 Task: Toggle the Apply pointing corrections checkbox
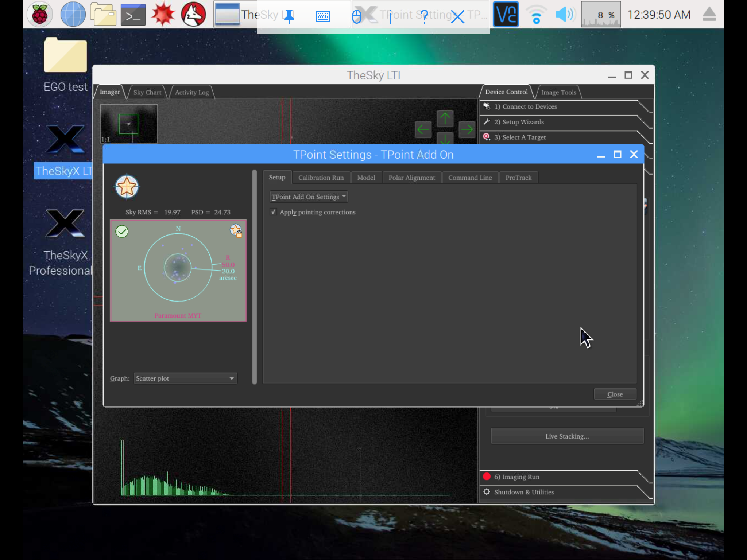273,212
